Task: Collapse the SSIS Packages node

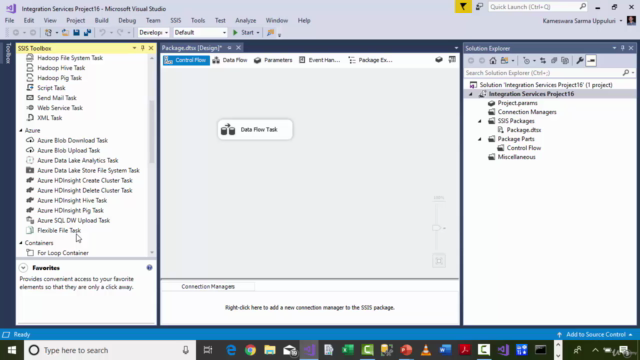Action: coord(480,121)
